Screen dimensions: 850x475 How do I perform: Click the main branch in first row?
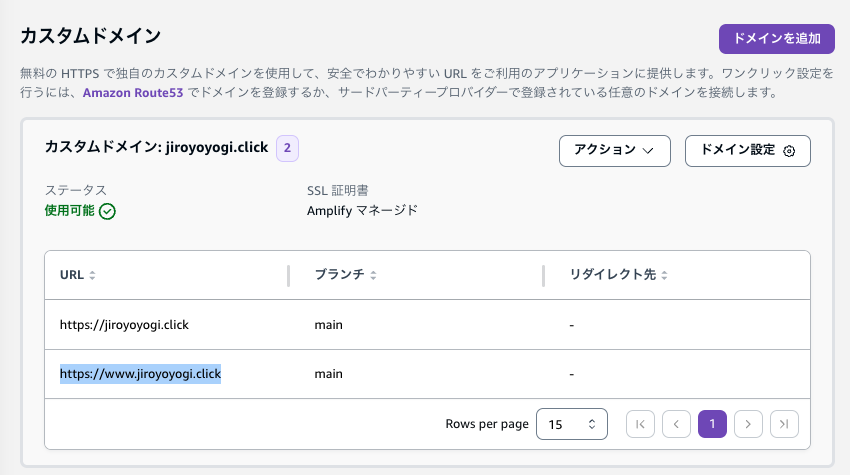(x=329, y=325)
